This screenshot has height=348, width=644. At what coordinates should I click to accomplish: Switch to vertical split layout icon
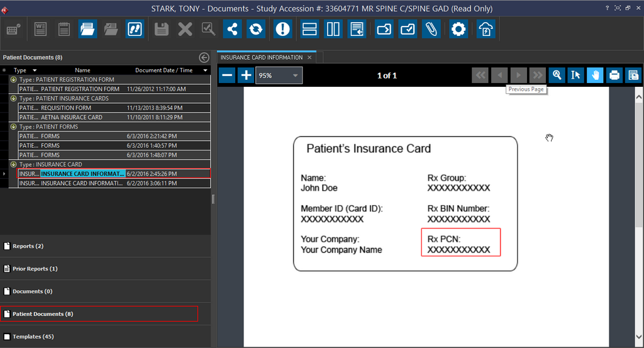333,29
